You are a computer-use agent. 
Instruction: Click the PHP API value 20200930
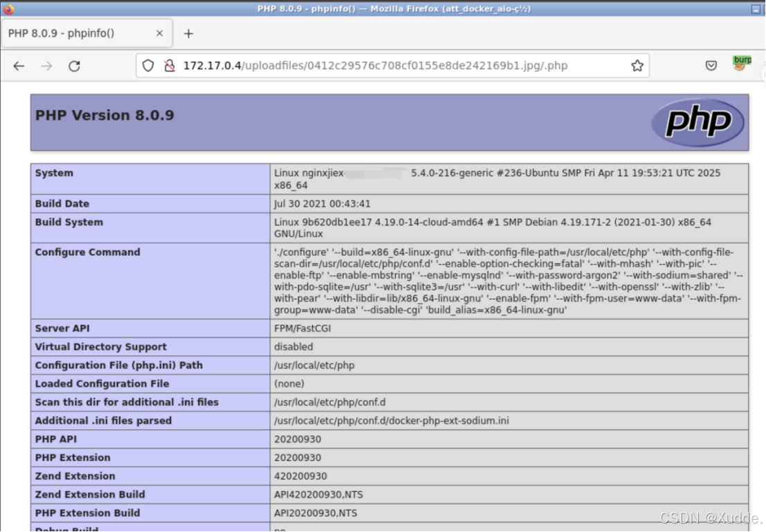pyautogui.click(x=298, y=439)
